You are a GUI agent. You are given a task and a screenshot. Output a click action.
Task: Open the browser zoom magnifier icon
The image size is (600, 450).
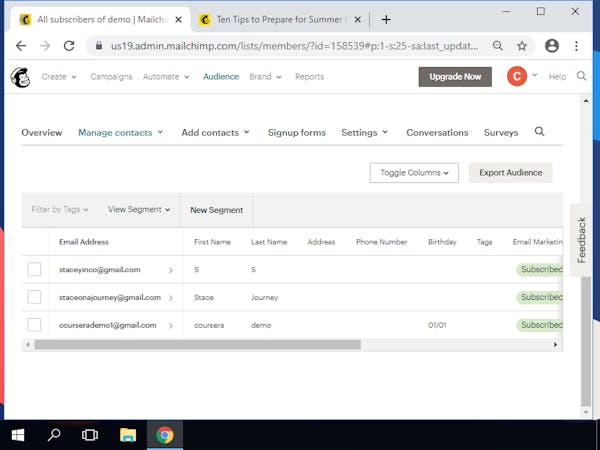tap(498, 46)
